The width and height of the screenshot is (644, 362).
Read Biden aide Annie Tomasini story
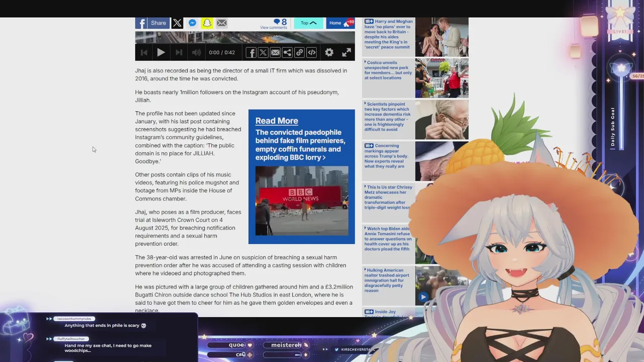(388, 239)
